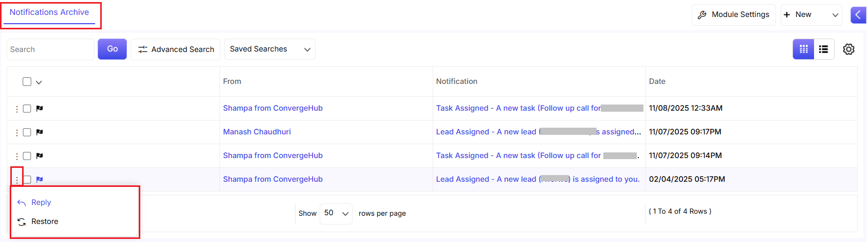Open the gear settings icon
Screen dimensions: 868x242
coord(848,49)
